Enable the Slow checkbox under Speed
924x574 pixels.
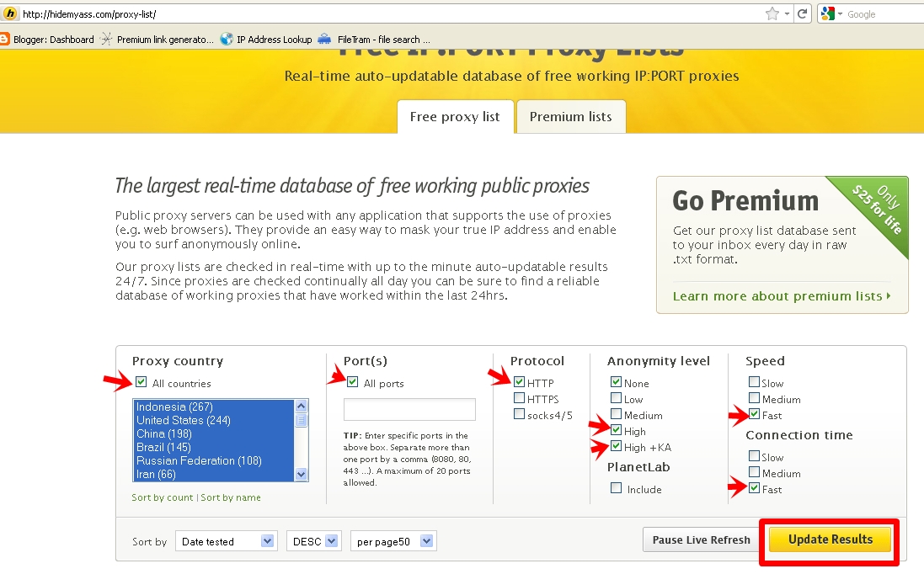point(755,382)
